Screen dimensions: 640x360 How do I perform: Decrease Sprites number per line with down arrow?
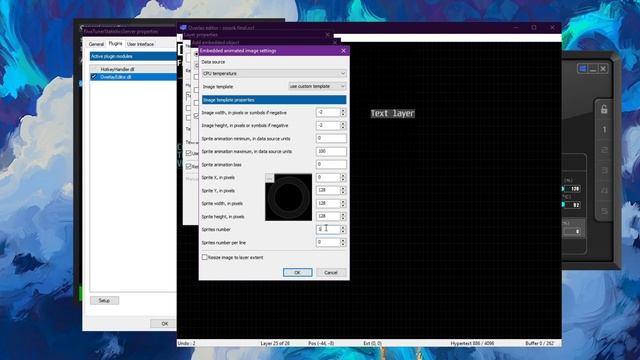point(343,245)
